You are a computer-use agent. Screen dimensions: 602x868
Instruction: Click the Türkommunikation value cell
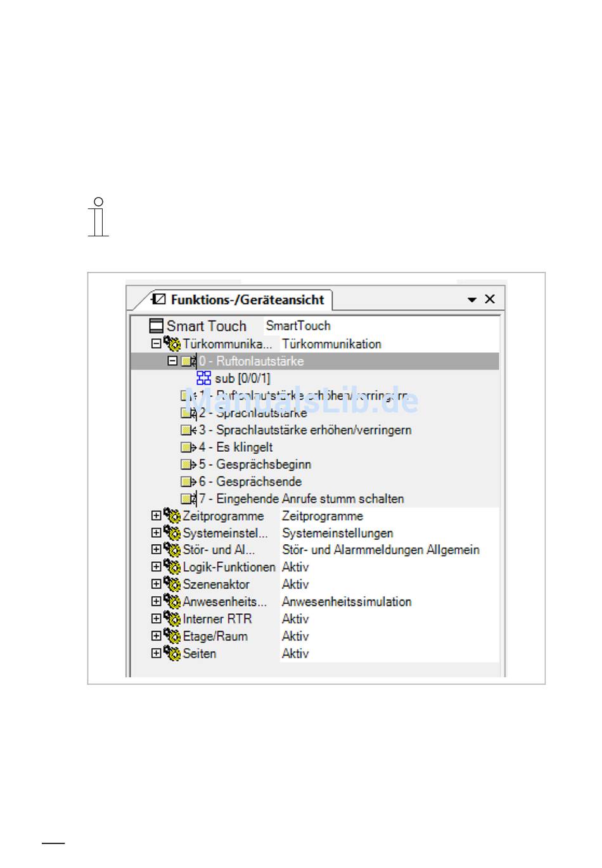tap(331, 344)
